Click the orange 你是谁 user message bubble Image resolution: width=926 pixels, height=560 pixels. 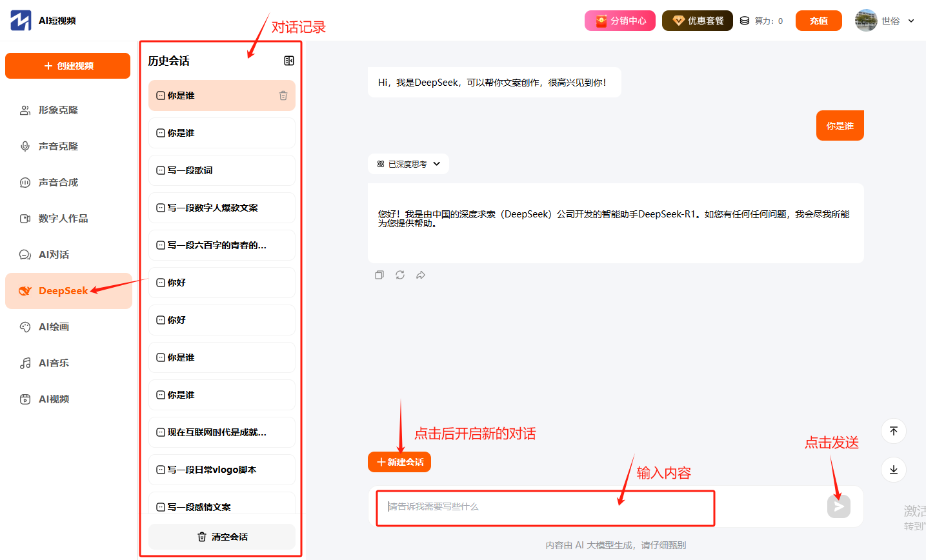pyautogui.click(x=840, y=126)
